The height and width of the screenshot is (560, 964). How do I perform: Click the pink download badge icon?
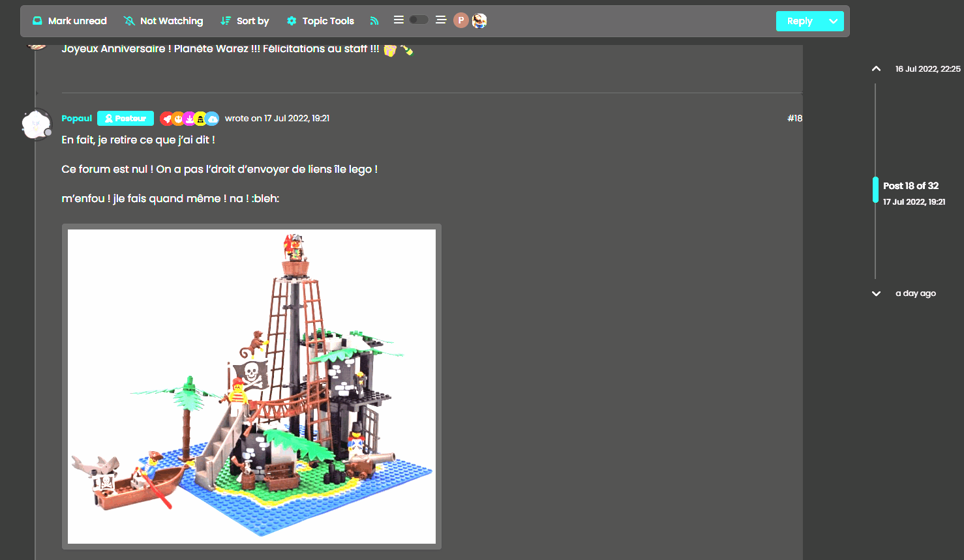pos(189,119)
